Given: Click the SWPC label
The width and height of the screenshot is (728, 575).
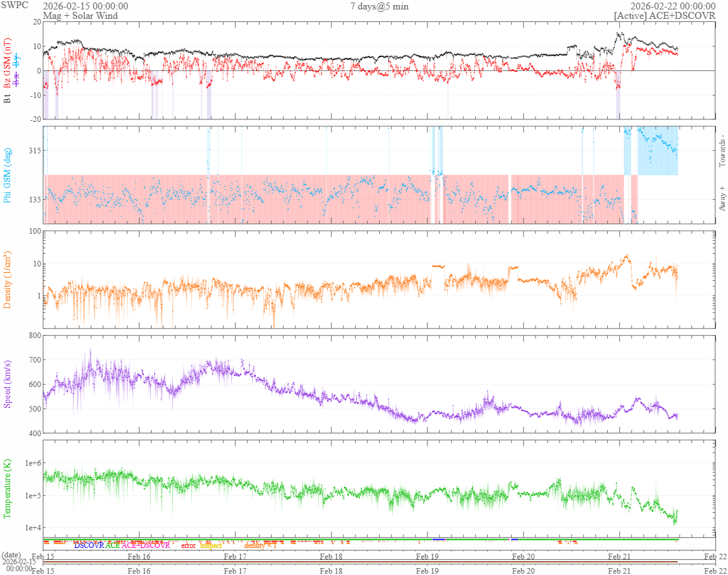Looking at the screenshot, I should click(x=14, y=5).
